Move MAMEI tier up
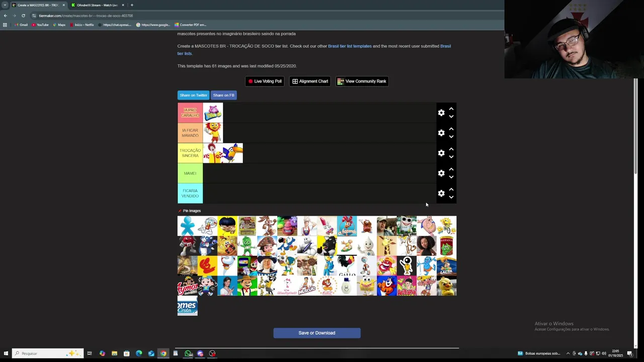Screen dimensions: 644x362 click(x=451, y=169)
